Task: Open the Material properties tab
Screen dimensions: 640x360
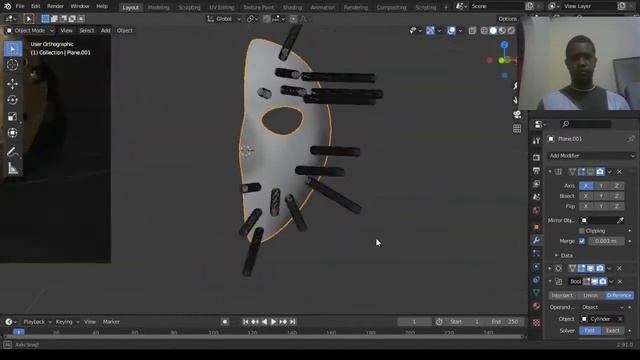Action: coord(536,306)
